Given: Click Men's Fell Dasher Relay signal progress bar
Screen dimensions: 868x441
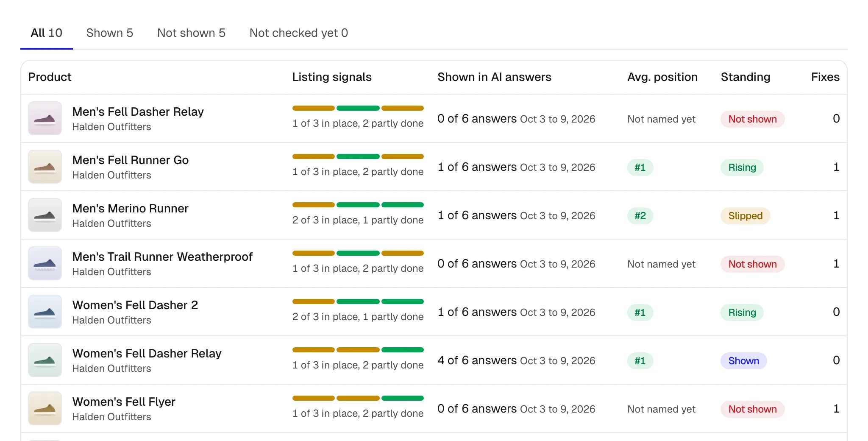Looking at the screenshot, I should pos(358,108).
